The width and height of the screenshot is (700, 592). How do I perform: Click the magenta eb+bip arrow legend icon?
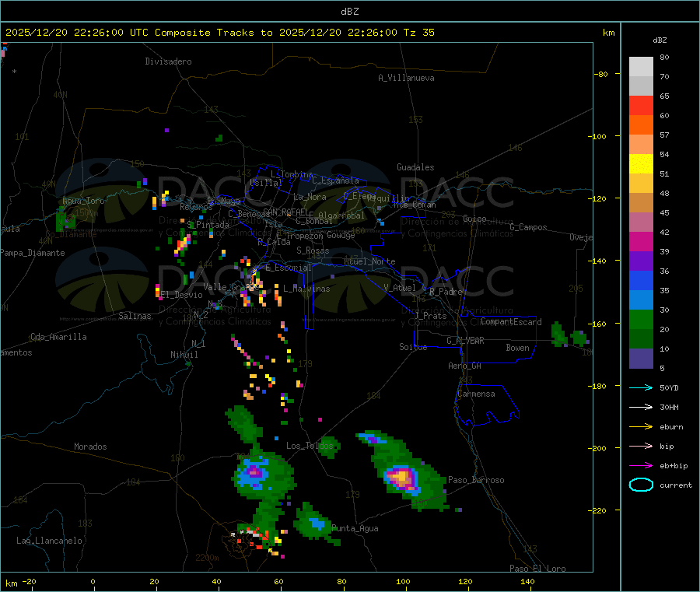point(641,465)
